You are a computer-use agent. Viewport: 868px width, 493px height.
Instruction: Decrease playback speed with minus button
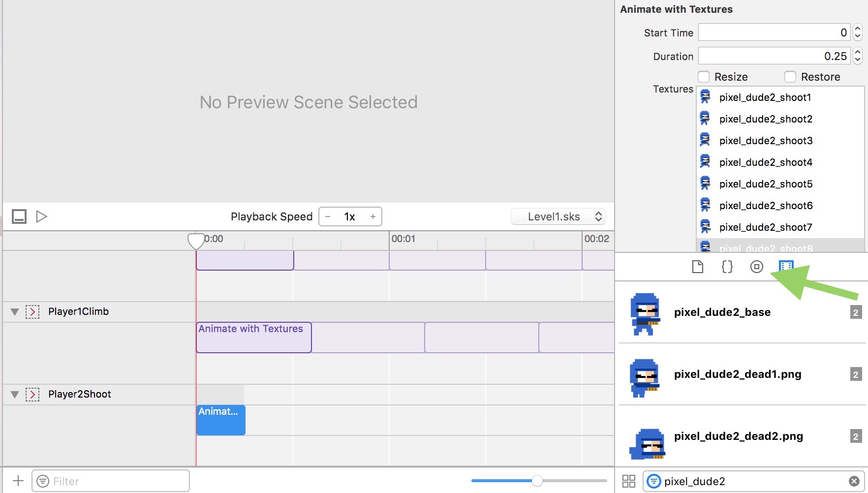coord(328,216)
